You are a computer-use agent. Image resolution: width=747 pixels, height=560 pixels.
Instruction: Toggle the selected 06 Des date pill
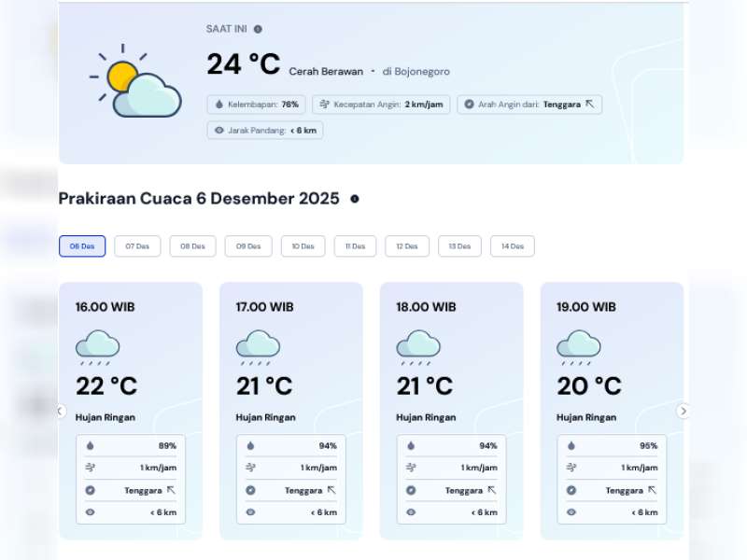pos(82,246)
